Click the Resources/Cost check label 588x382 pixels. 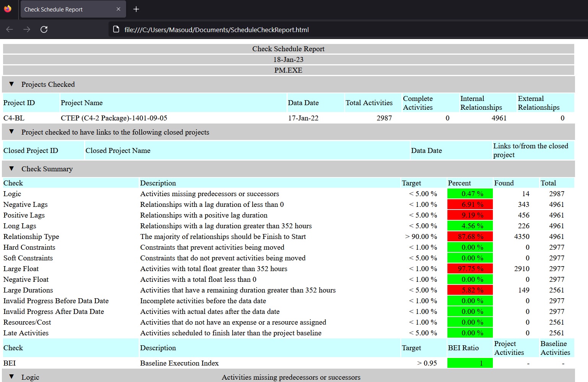pos(28,322)
